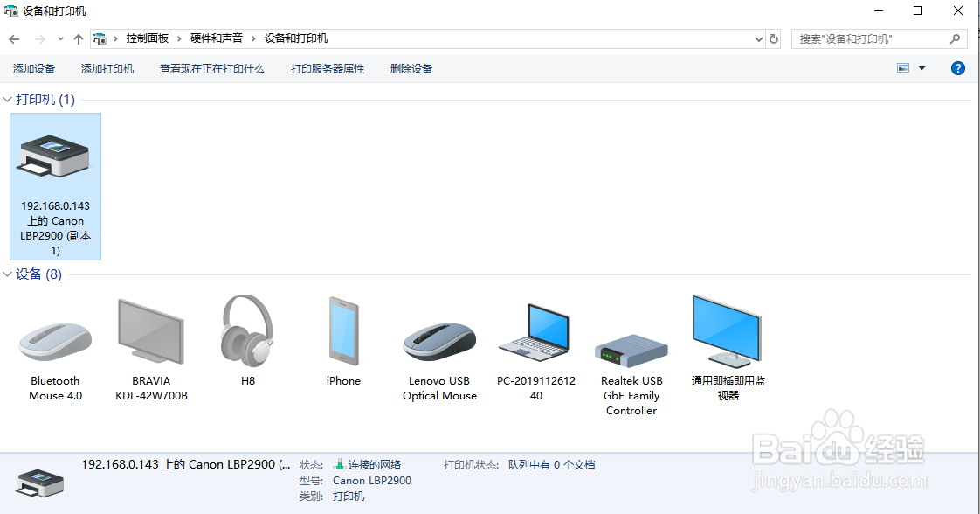Maximize the 设备和打印机 window
980x514 pixels.
[917, 10]
